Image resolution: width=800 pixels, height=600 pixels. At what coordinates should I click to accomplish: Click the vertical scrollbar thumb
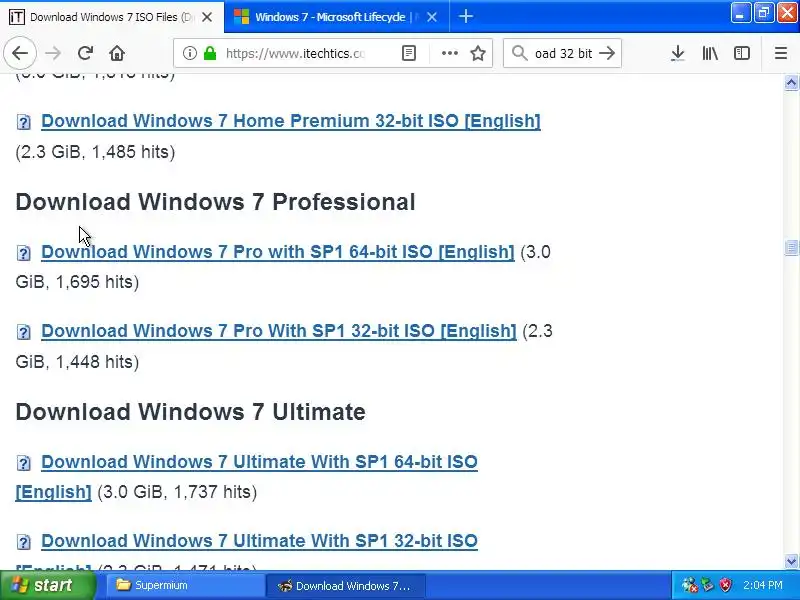[x=791, y=247]
